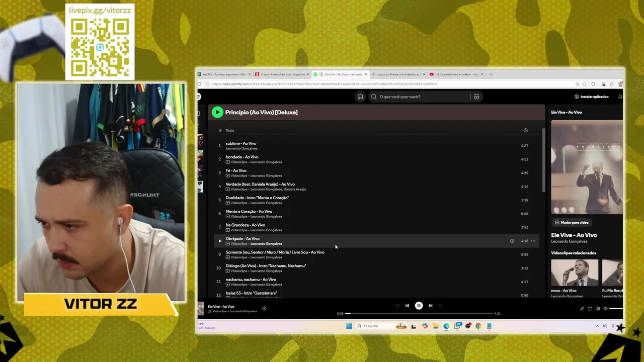The image size is (644, 362).
Task: Click the bottom bar album thumbnail
Action: click(x=201, y=309)
